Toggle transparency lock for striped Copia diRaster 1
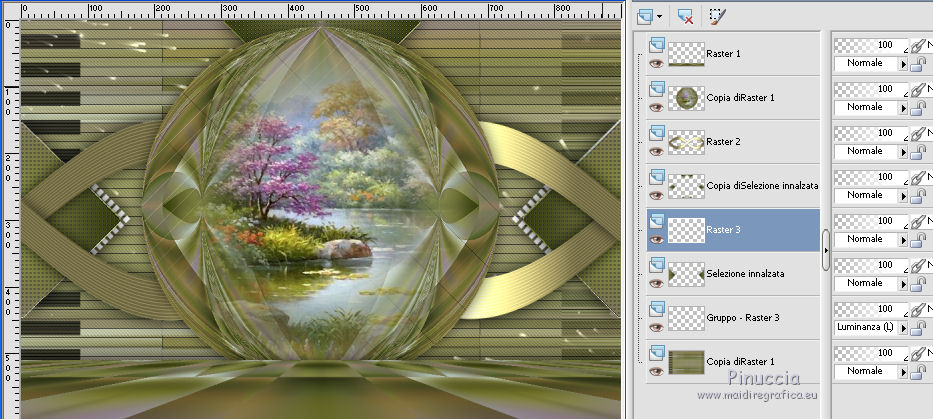This screenshot has width=933, height=419. point(918,372)
